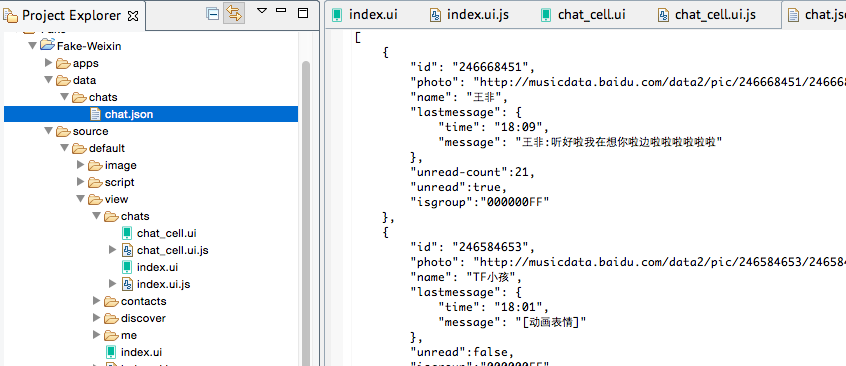Collapse chats folder under data
The width and height of the screenshot is (846, 366).
(x=65, y=97)
